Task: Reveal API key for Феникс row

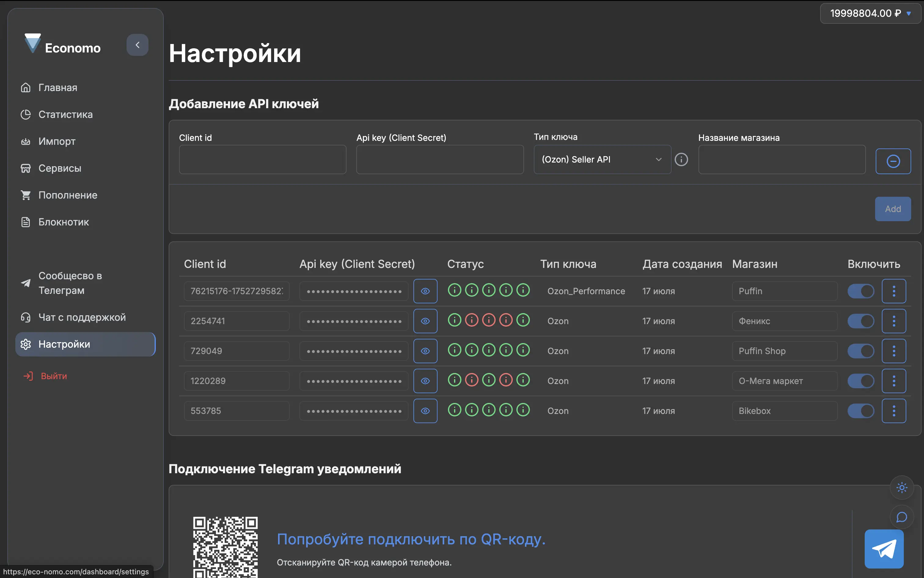Action: [x=425, y=321]
